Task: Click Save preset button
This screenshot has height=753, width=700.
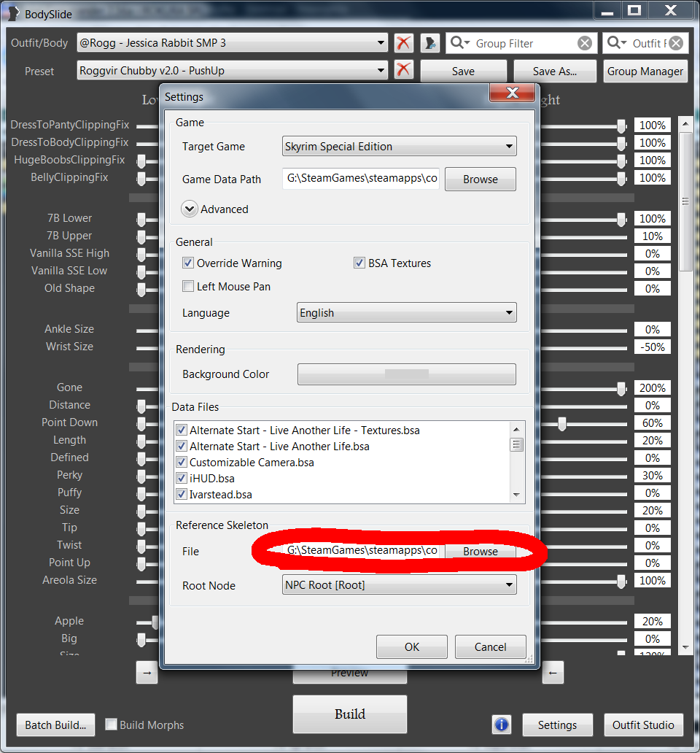Action: (463, 71)
